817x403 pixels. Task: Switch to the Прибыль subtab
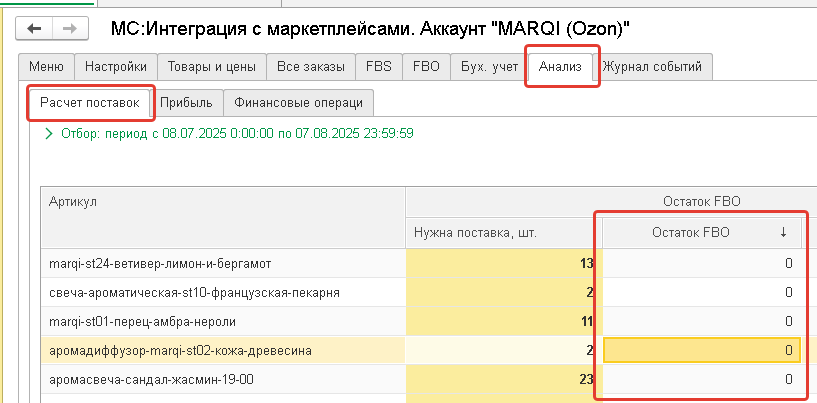point(187,103)
